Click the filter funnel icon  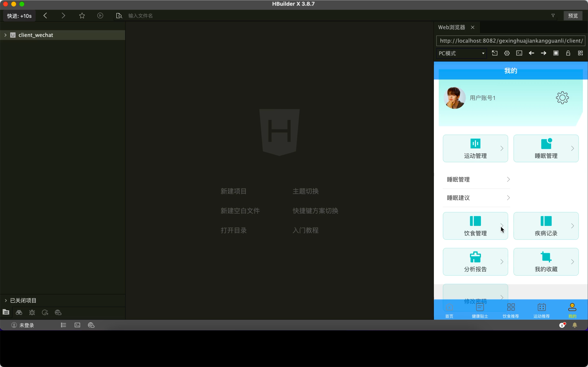[553, 16]
